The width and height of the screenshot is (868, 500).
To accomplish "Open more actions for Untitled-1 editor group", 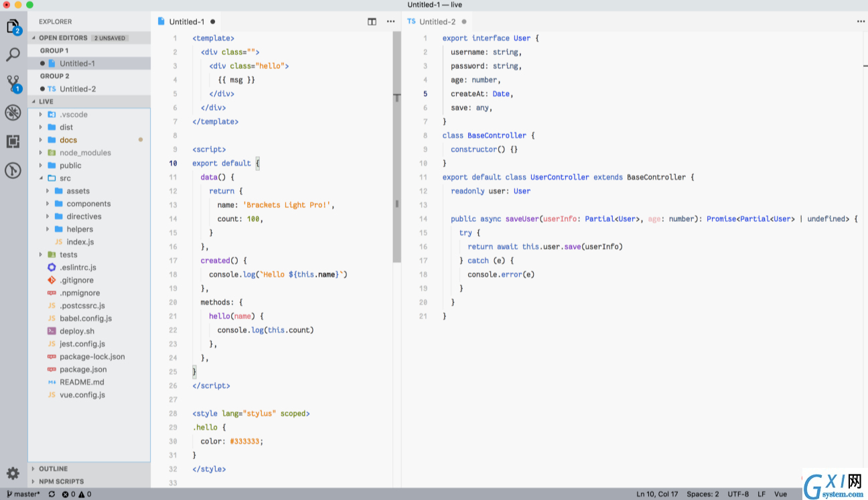I will [390, 21].
